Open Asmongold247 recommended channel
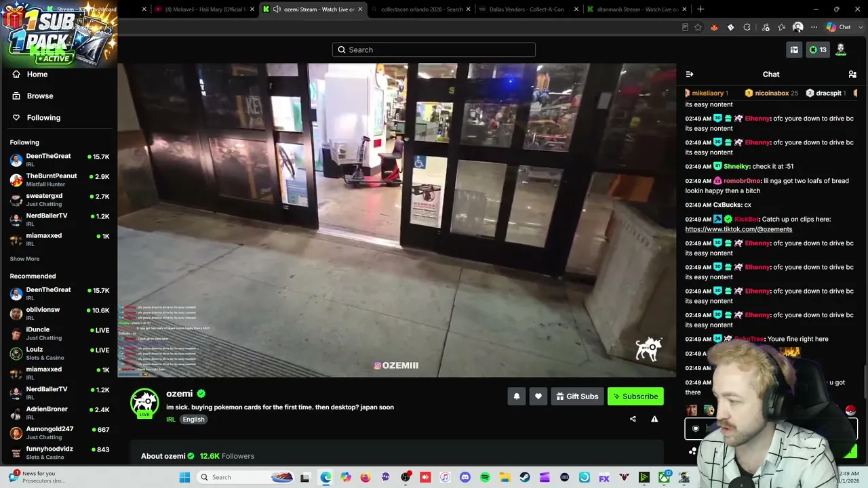 click(x=59, y=432)
